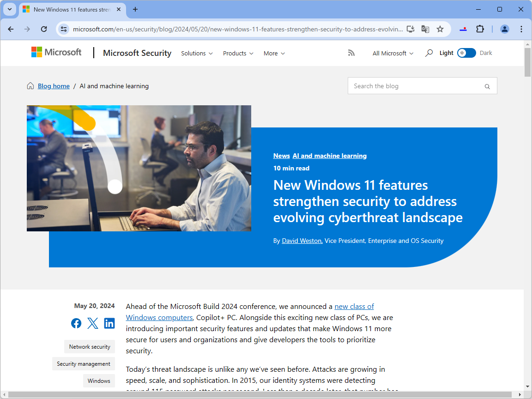
Task: Share the article on X
Action: pos(93,323)
